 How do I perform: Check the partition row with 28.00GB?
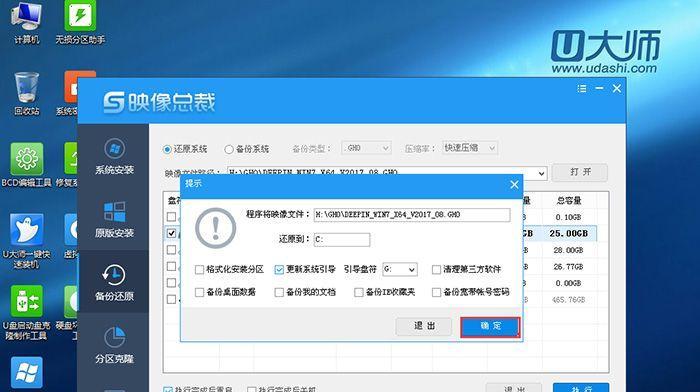(x=171, y=250)
